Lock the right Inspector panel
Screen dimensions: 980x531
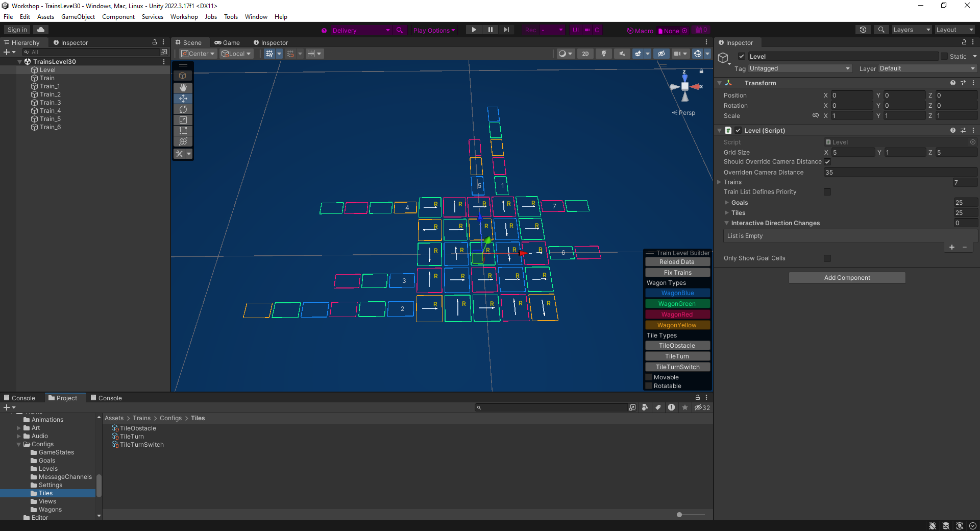(964, 42)
